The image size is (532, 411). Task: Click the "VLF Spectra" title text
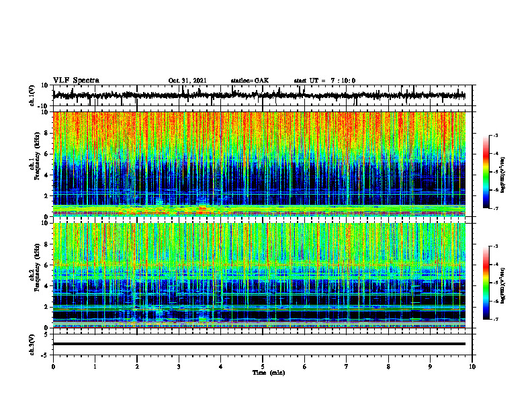76,81
